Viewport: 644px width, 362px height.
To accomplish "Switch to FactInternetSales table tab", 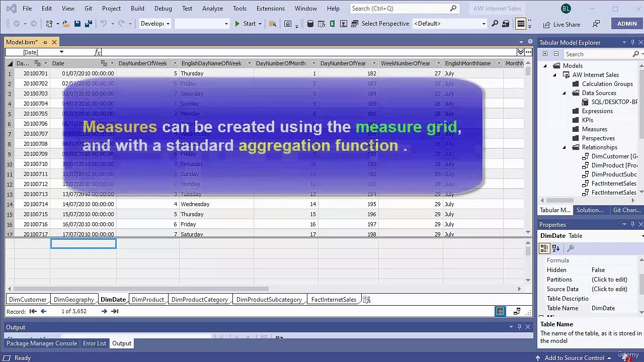I will 334,300.
